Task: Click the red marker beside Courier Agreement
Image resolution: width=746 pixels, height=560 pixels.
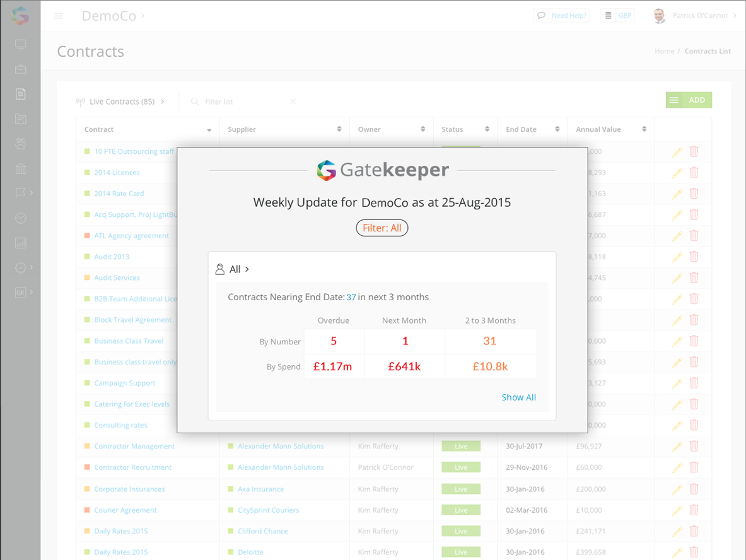Action: [x=87, y=510]
